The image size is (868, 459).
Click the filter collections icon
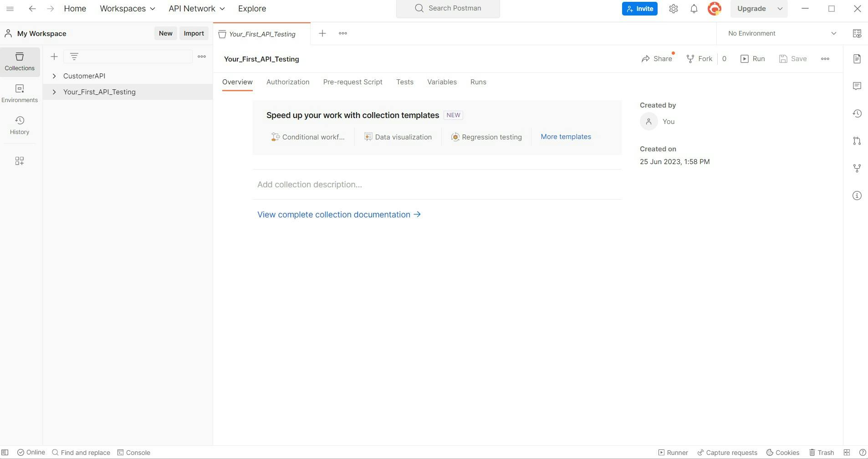(74, 57)
